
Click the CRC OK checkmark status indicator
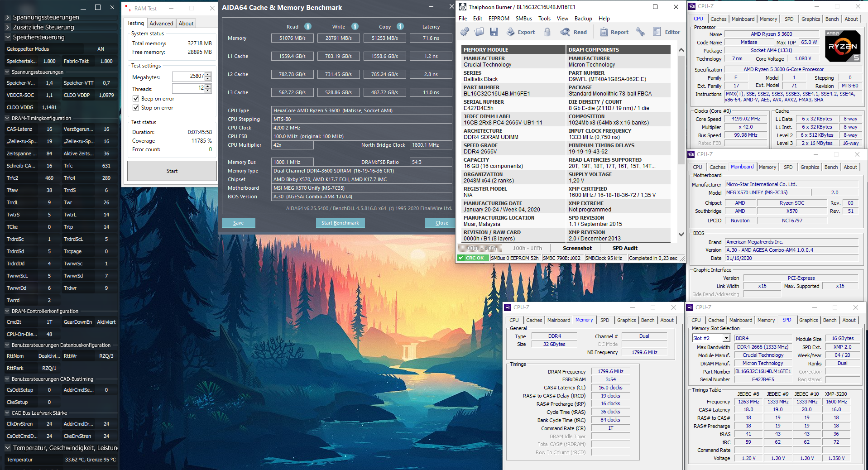(x=473, y=258)
